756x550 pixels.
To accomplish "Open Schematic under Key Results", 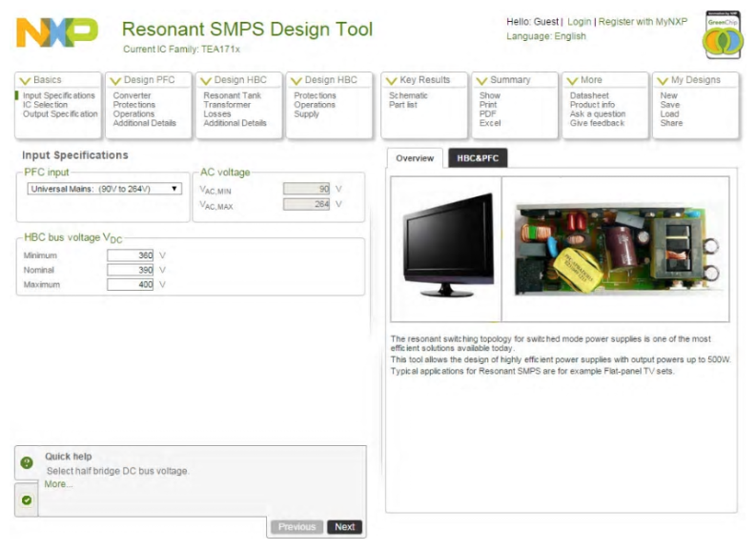I will (x=408, y=96).
